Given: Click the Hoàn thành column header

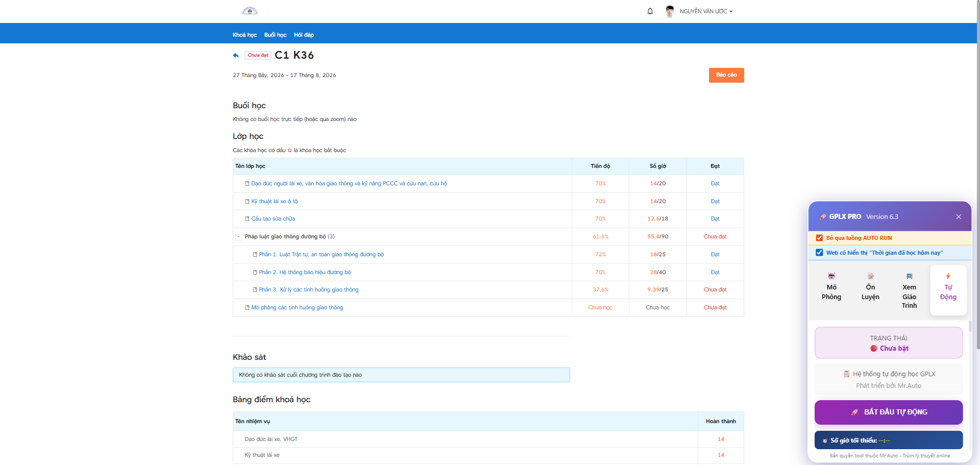Looking at the screenshot, I should coord(721,422).
